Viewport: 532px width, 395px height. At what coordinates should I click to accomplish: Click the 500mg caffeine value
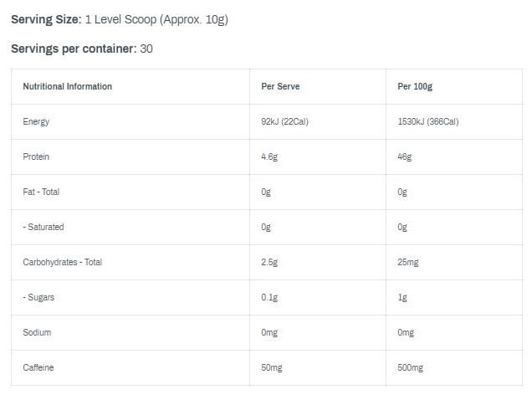tap(410, 368)
